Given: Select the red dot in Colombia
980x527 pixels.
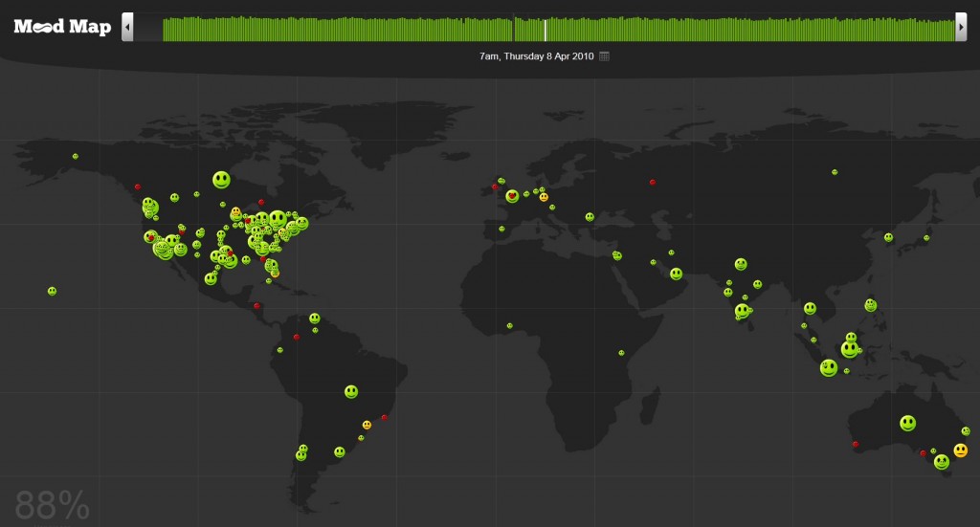Looking at the screenshot, I should coord(297,338).
